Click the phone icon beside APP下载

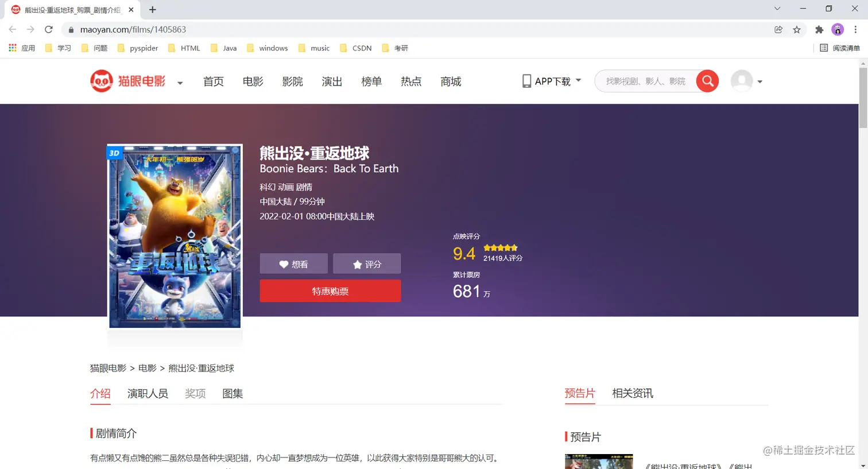(x=526, y=81)
